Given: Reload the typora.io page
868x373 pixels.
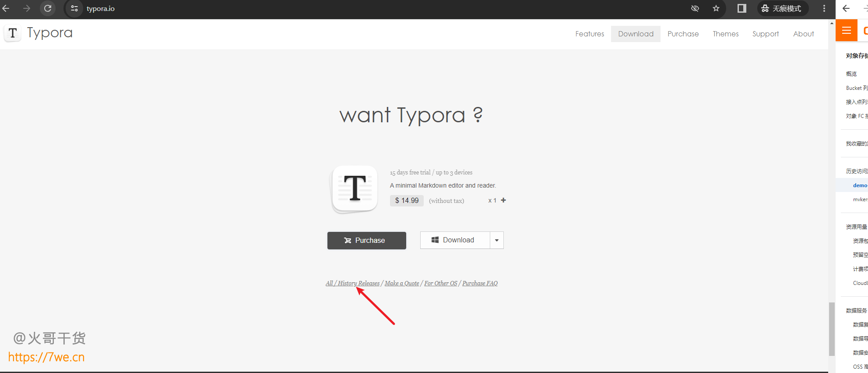Looking at the screenshot, I should (48, 8).
